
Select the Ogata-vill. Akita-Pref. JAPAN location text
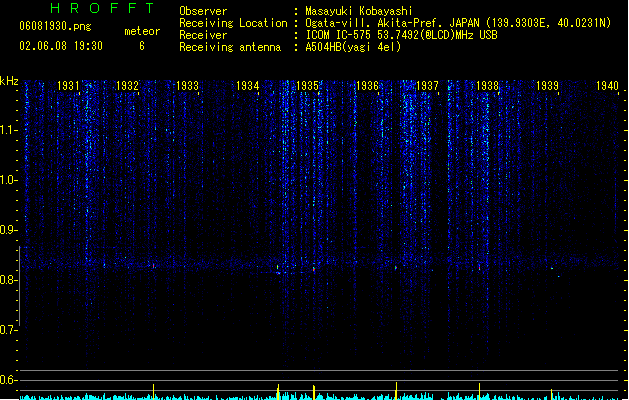pos(458,23)
